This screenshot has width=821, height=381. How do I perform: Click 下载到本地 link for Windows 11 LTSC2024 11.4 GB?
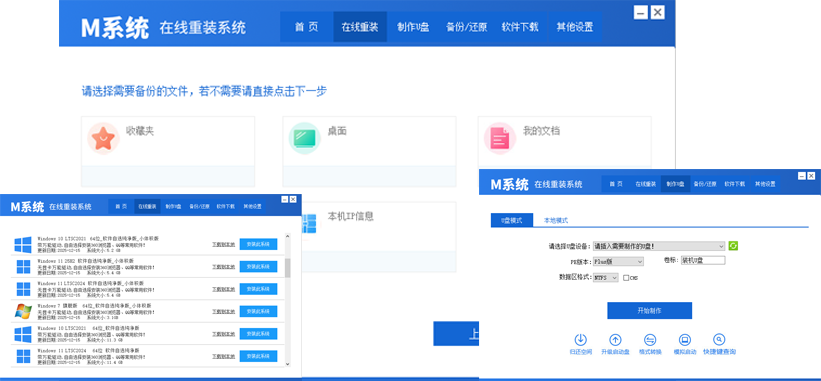pos(223,356)
